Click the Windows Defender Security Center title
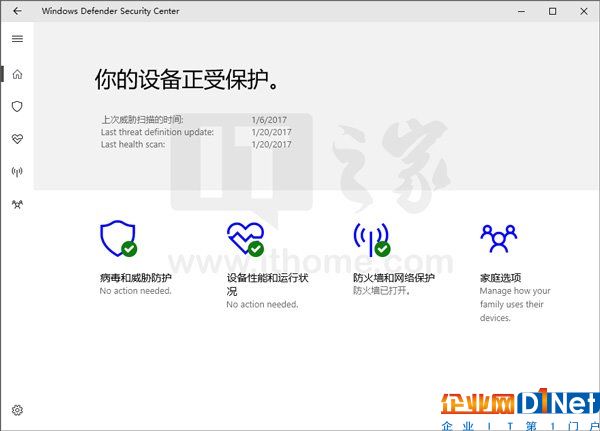This screenshot has height=431, width=600. (x=110, y=11)
